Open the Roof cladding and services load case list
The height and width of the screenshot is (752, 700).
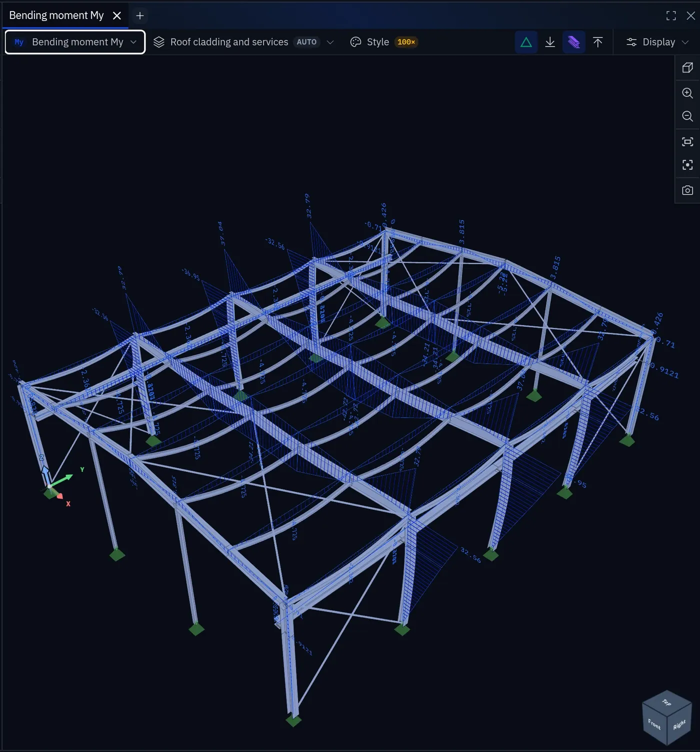pos(243,42)
